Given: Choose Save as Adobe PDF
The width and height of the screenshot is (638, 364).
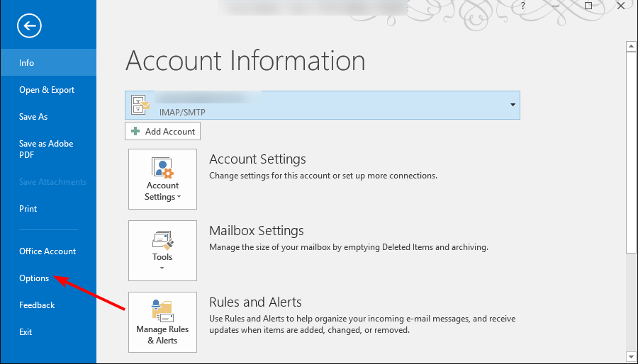Looking at the screenshot, I should [x=48, y=149].
